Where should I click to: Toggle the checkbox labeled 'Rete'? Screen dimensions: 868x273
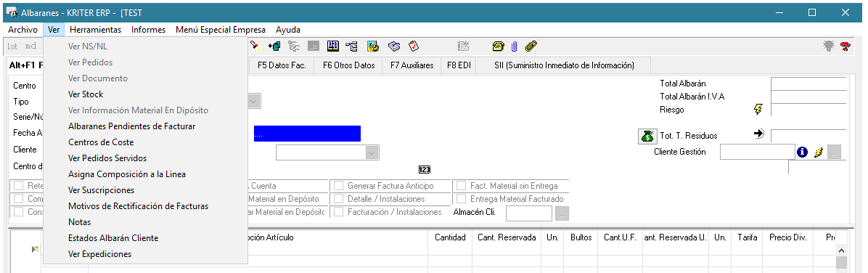click(x=18, y=186)
